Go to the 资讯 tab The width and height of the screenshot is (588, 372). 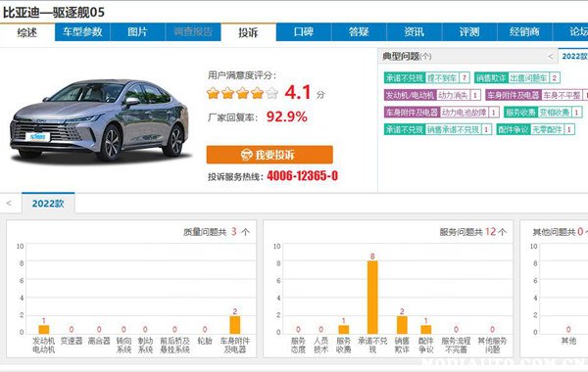(414, 32)
